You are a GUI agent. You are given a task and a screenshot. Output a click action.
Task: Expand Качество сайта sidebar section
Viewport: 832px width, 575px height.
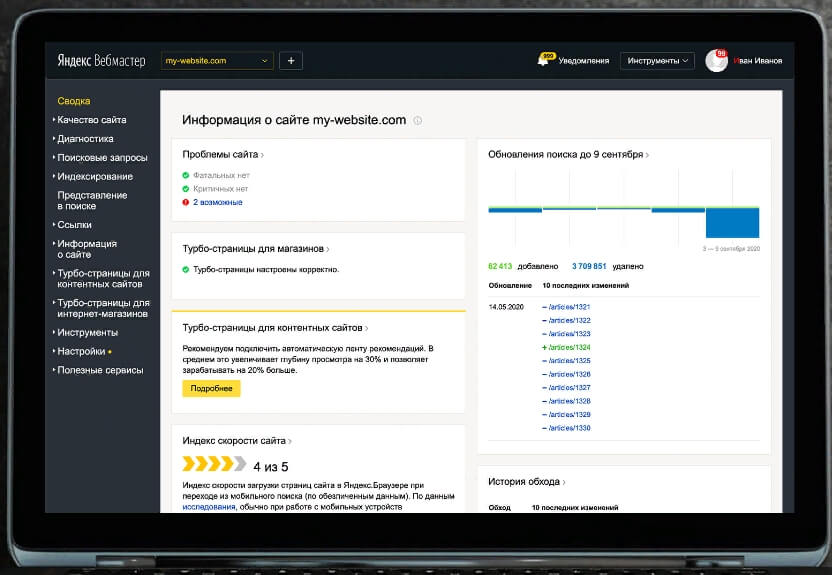[91, 120]
